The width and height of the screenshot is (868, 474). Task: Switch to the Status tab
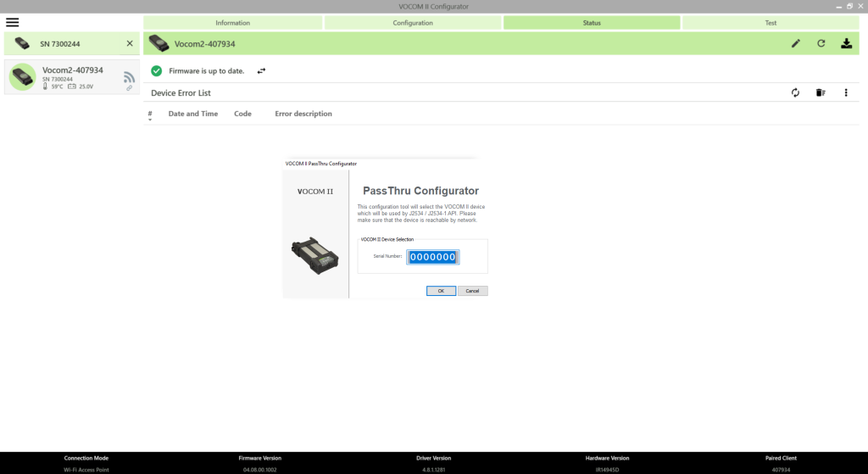(x=592, y=23)
